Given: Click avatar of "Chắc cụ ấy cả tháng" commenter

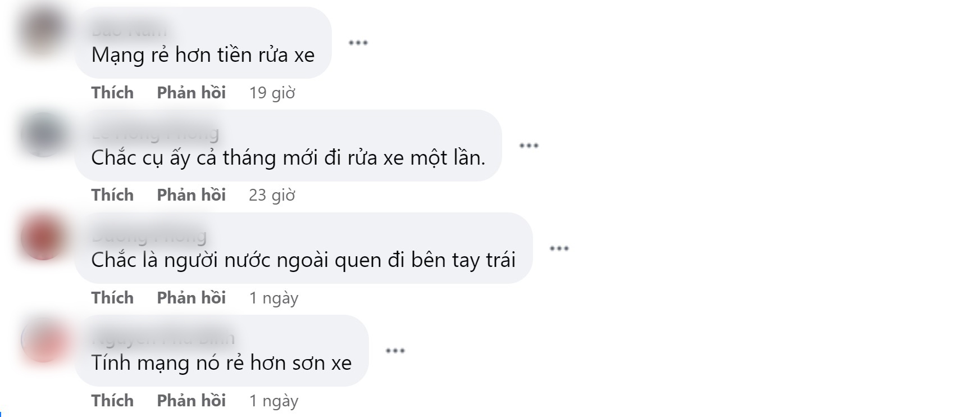Looking at the screenshot, I should coord(43,134).
